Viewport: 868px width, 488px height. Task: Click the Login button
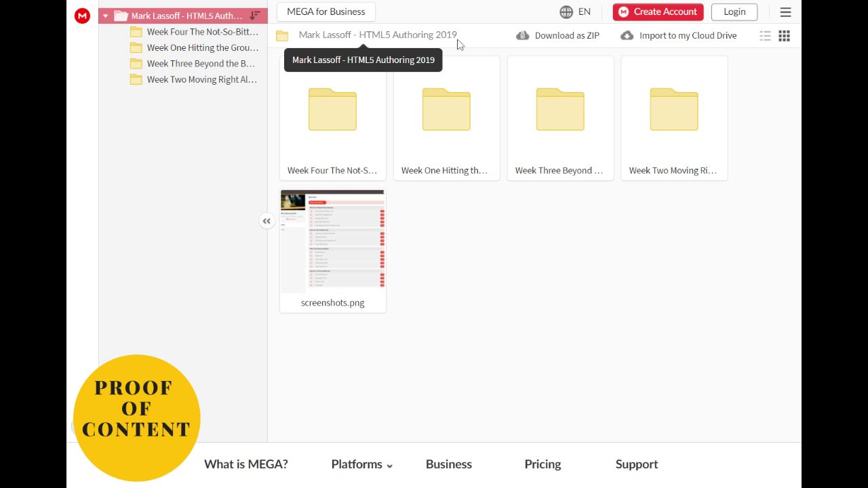click(x=734, y=12)
